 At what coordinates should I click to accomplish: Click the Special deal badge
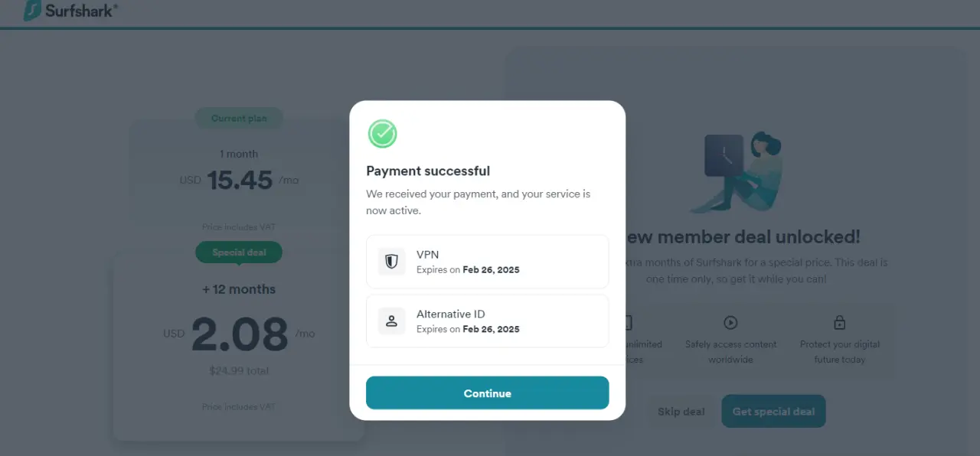coord(239,252)
